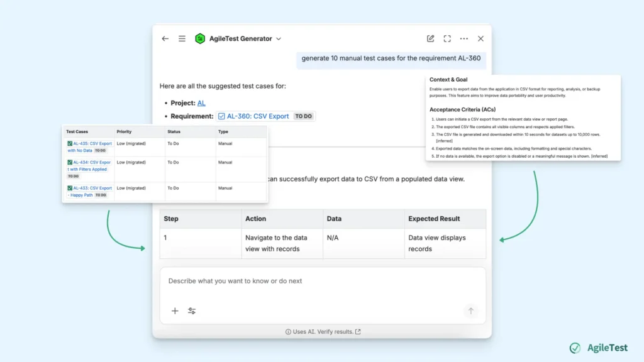Open test case AL-433: CSV Export - Happy Path

pyautogui.click(x=89, y=191)
